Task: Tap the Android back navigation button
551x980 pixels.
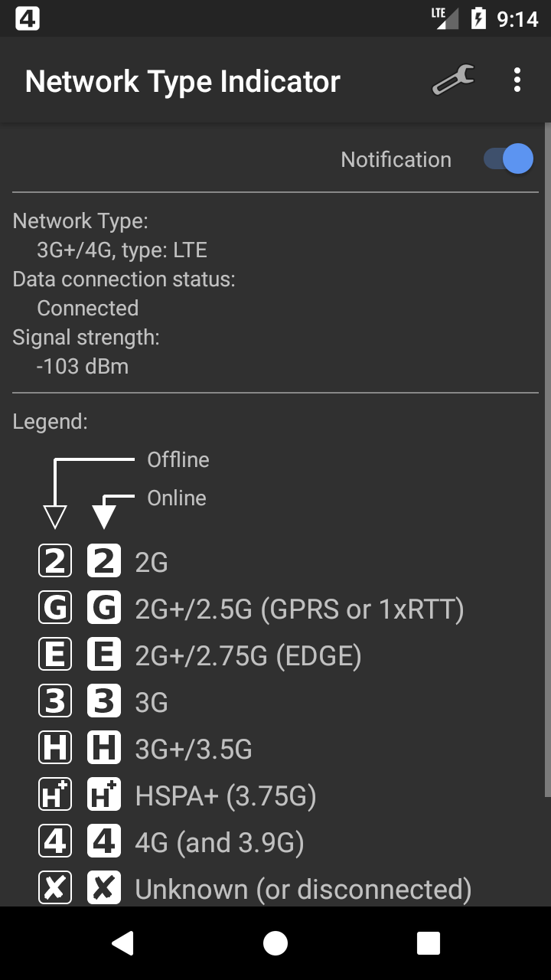Action: click(122, 943)
